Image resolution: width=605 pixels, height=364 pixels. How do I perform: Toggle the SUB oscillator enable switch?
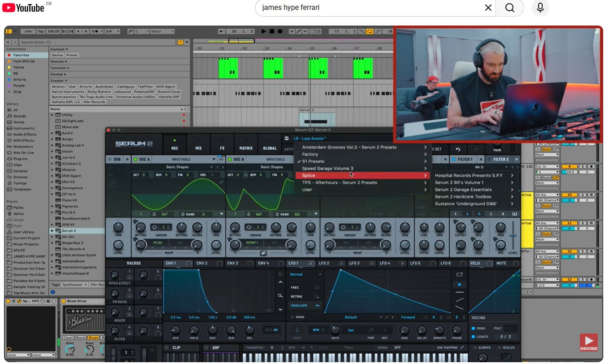coord(110,159)
